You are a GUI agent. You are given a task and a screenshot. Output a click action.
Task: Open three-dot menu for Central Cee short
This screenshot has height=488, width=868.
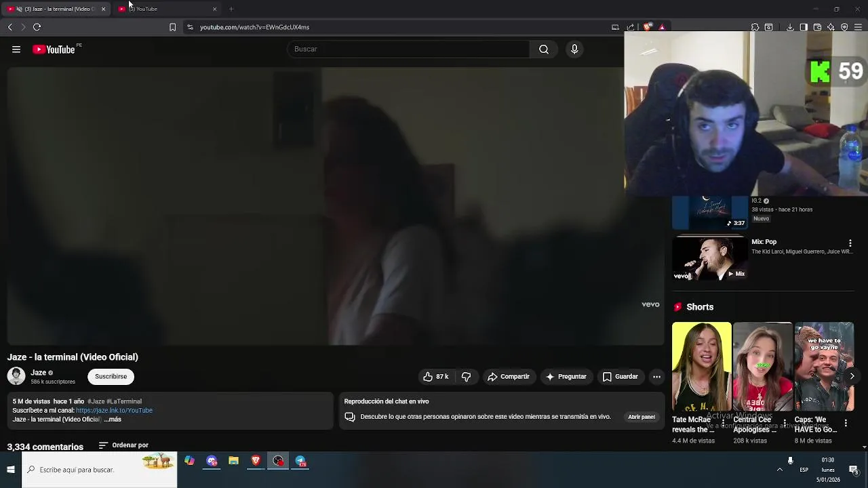pos(785,423)
